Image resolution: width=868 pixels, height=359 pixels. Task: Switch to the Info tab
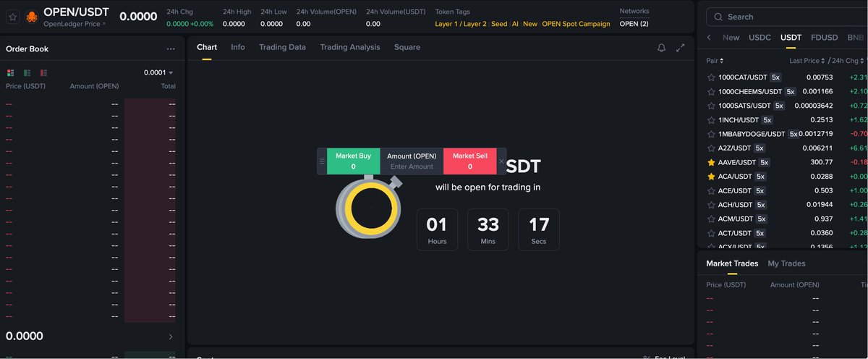point(238,47)
